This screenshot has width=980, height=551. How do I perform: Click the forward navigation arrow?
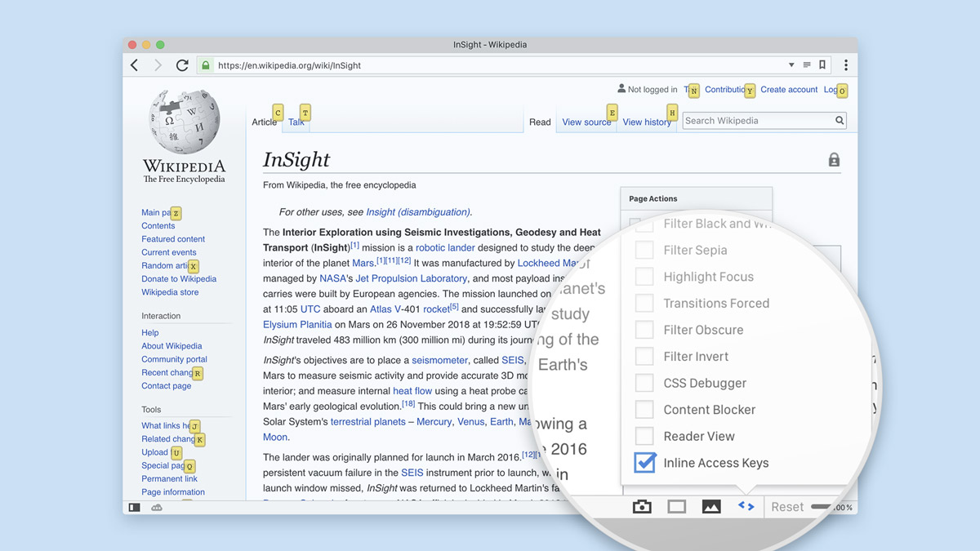pos(158,65)
